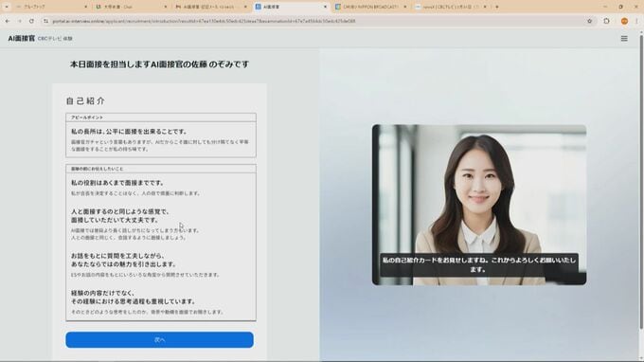Bookmark this page with star icon
Image resolution: width=644 pixels, height=362 pixels.
point(589,21)
